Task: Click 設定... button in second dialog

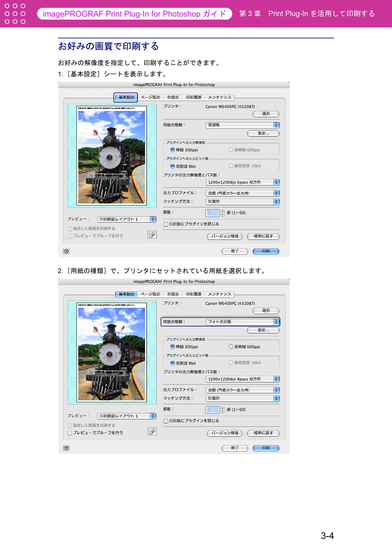Action: 263,330
